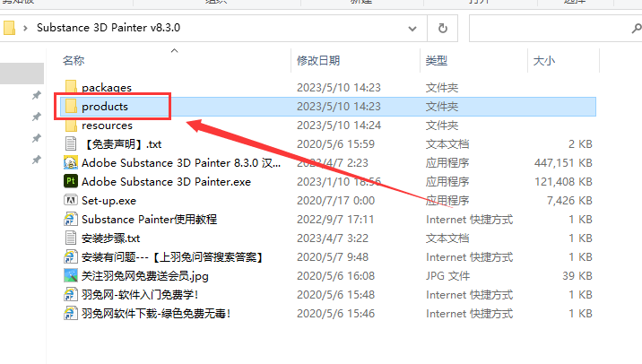Open the packages folder icon

(x=71, y=87)
